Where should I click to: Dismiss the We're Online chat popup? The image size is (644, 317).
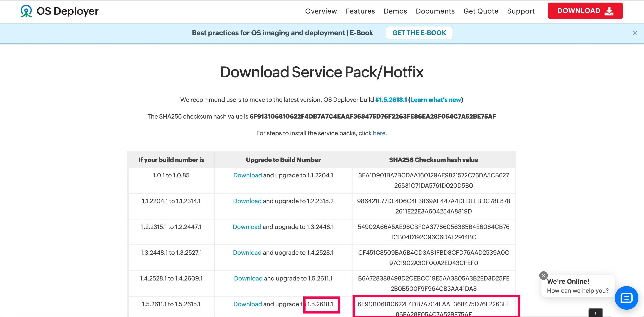[x=543, y=276]
